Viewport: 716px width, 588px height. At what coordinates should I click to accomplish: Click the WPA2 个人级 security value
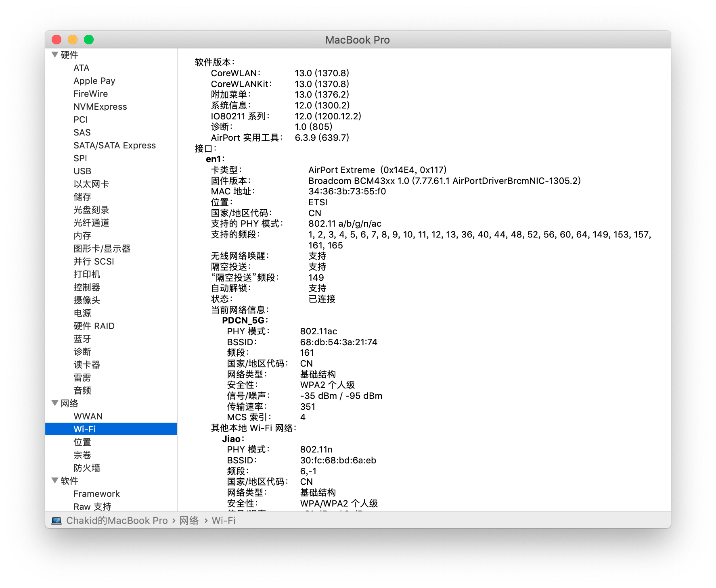[327, 385]
